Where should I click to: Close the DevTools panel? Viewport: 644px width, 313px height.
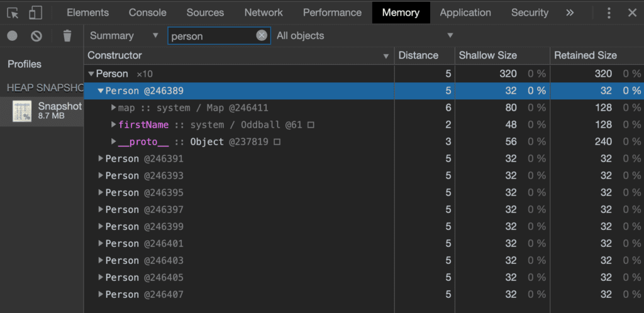[632, 13]
